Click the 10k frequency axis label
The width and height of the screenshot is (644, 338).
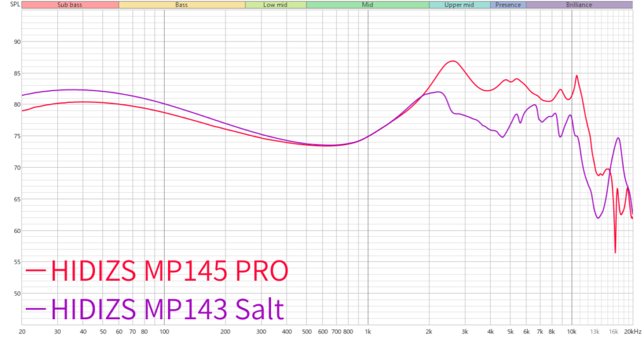(572, 331)
